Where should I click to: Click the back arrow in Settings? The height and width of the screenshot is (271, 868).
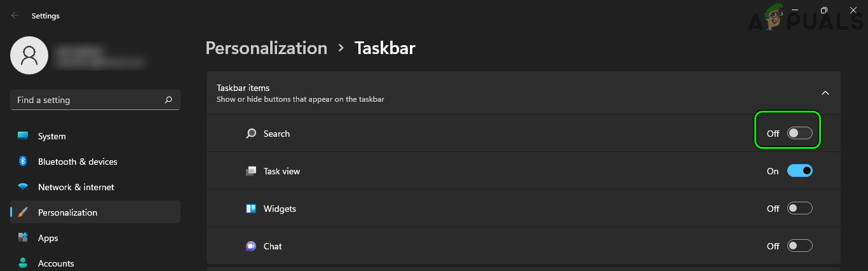[x=15, y=16]
